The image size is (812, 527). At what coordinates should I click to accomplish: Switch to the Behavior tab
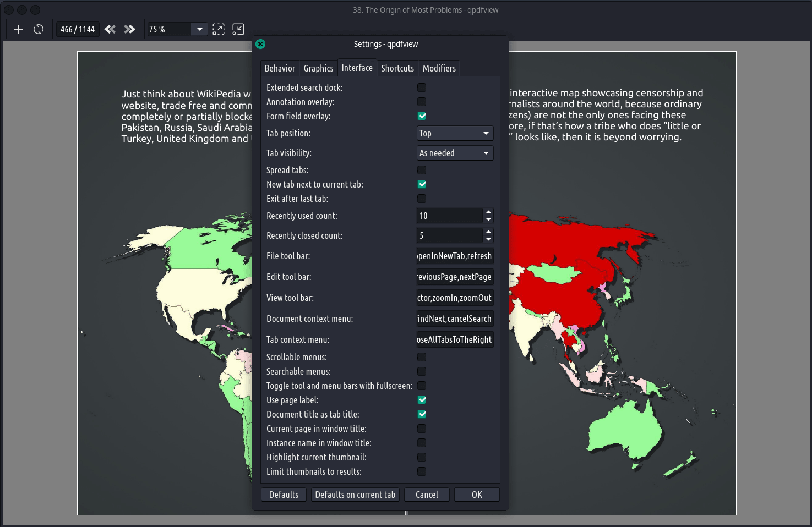280,68
